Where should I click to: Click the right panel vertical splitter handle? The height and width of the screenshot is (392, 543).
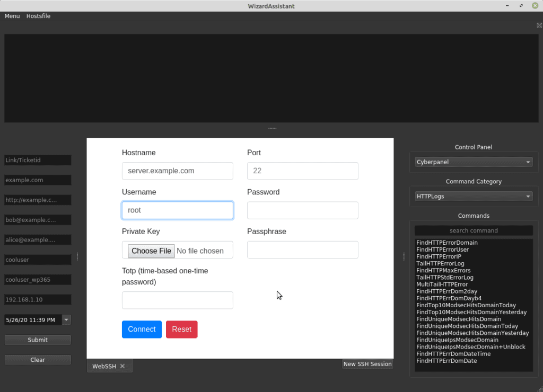404,256
